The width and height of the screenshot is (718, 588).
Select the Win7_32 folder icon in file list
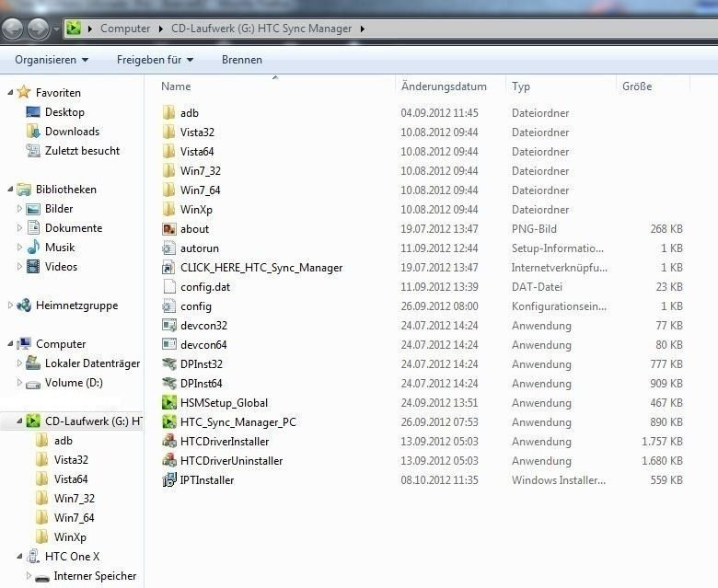coord(168,170)
